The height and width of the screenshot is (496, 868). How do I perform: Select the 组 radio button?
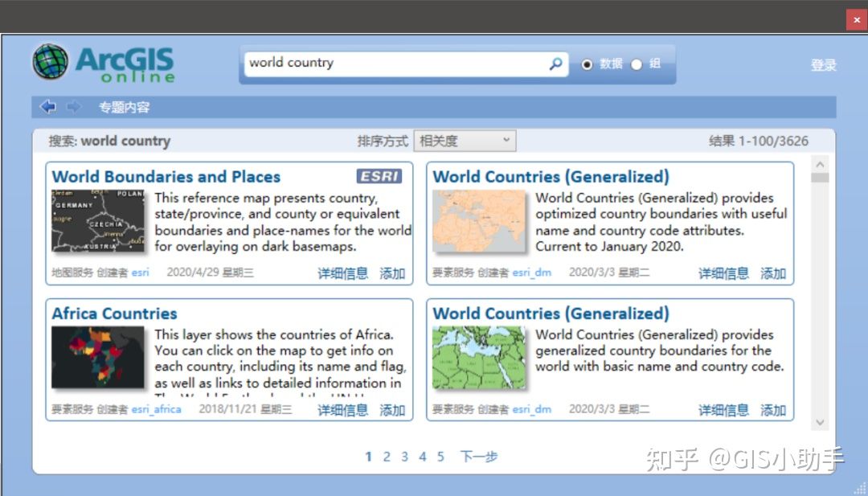tap(637, 65)
